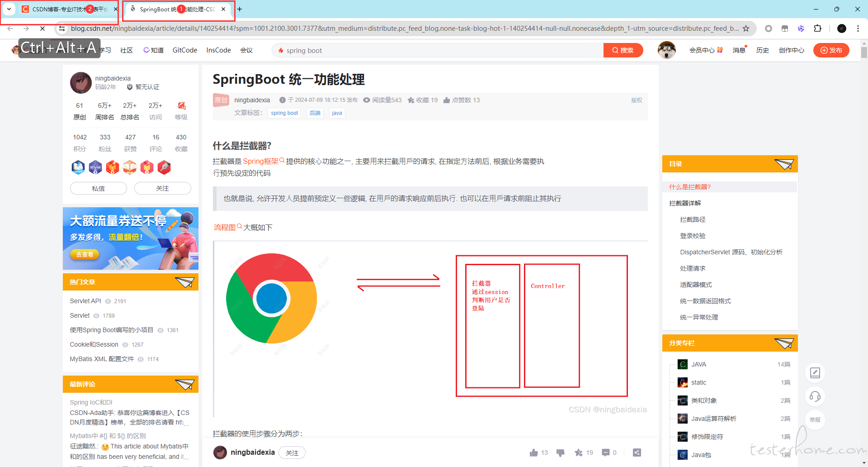Click the address bar URL

point(405,29)
